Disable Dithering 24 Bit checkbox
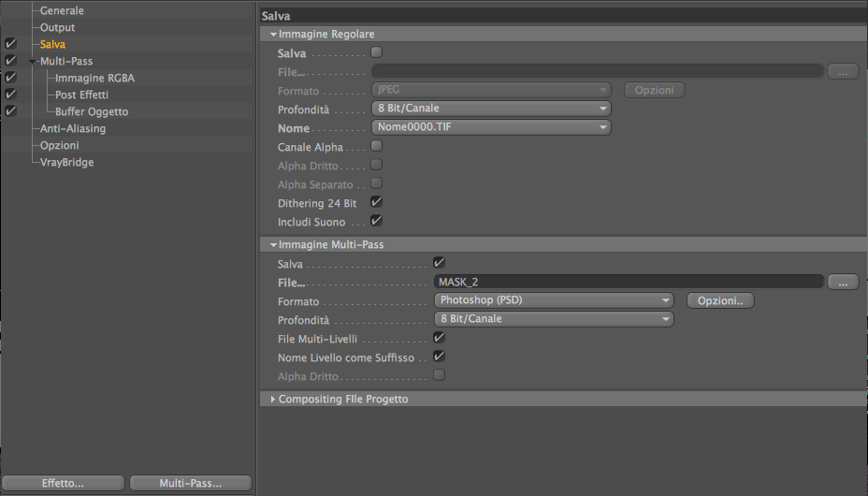Image resolution: width=868 pixels, height=496 pixels. tap(376, 202)
